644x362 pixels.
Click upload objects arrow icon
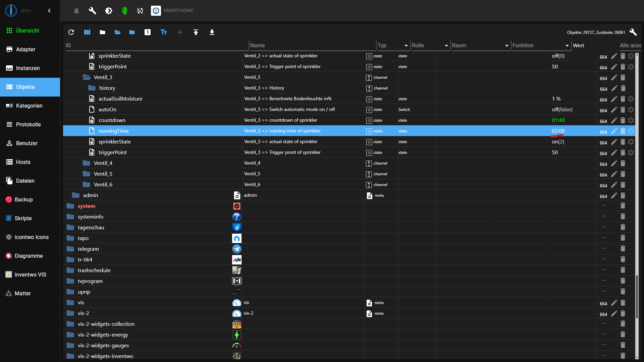tap(196, 32)
